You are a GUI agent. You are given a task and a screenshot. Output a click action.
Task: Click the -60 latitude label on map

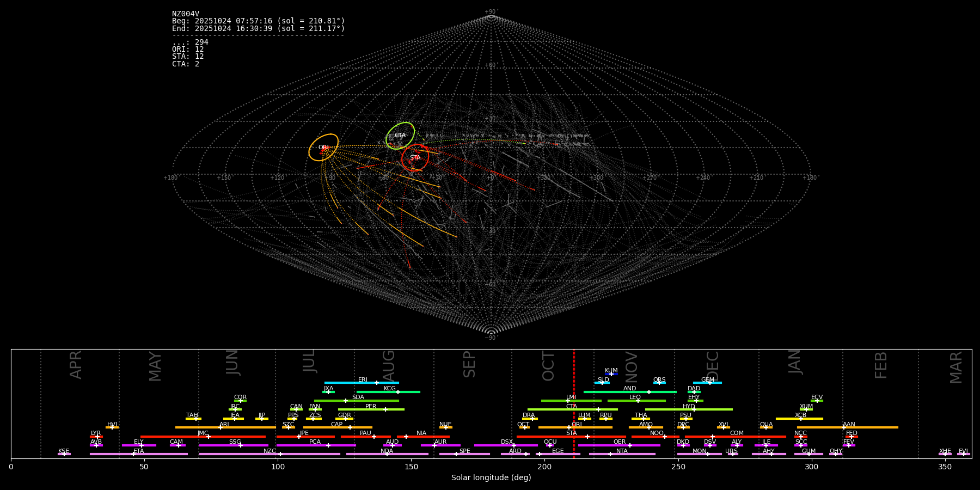pos(491,284)
